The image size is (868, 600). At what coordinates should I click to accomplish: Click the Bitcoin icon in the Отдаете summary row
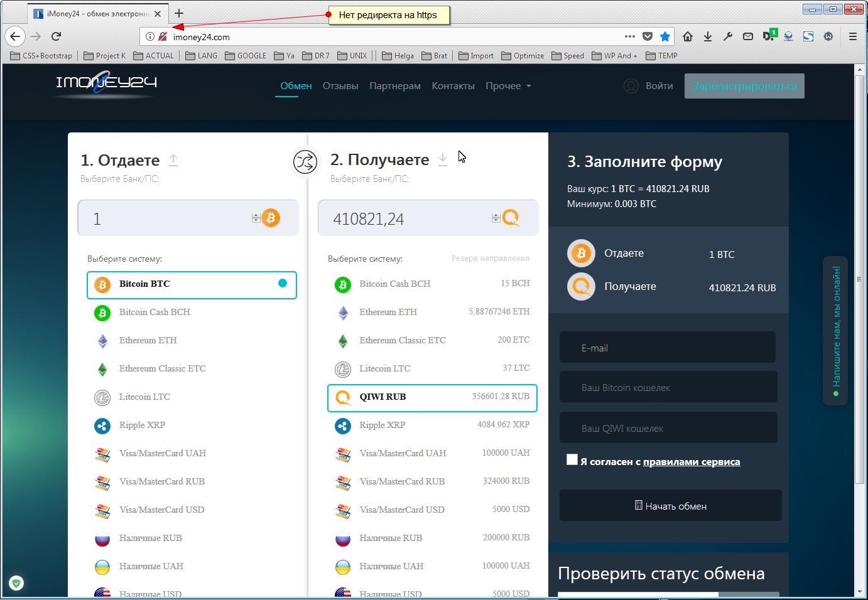click(x=581, y=254)
